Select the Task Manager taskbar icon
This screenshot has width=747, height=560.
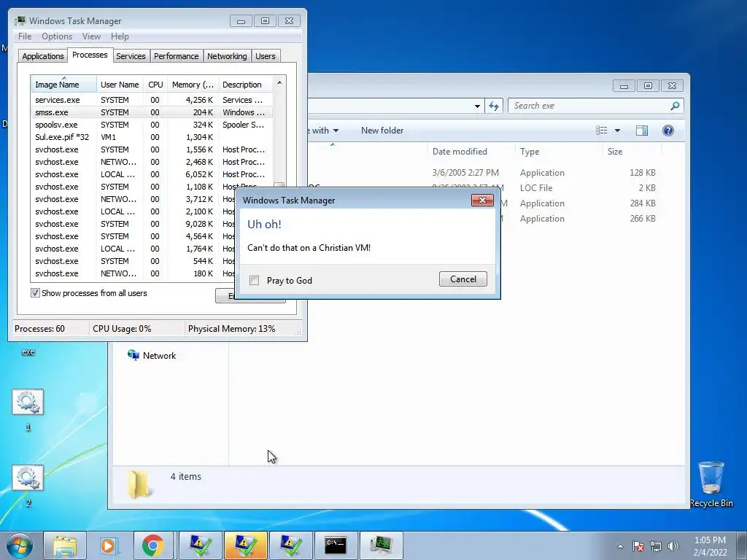click(x=381, y=545)
